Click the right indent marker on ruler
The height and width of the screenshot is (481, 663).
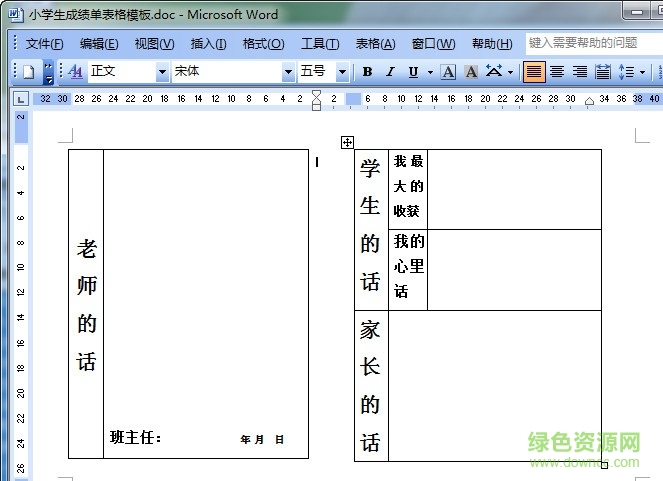click(589, 101)
